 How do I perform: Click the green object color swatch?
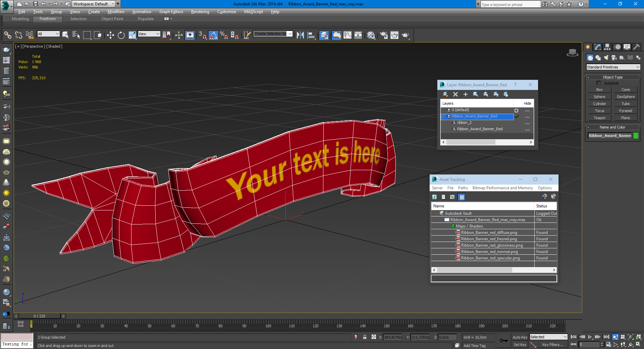[x=636, y=136]
